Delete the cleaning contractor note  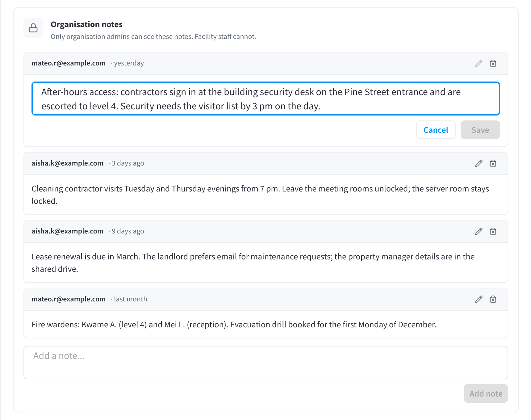point(493,163)
